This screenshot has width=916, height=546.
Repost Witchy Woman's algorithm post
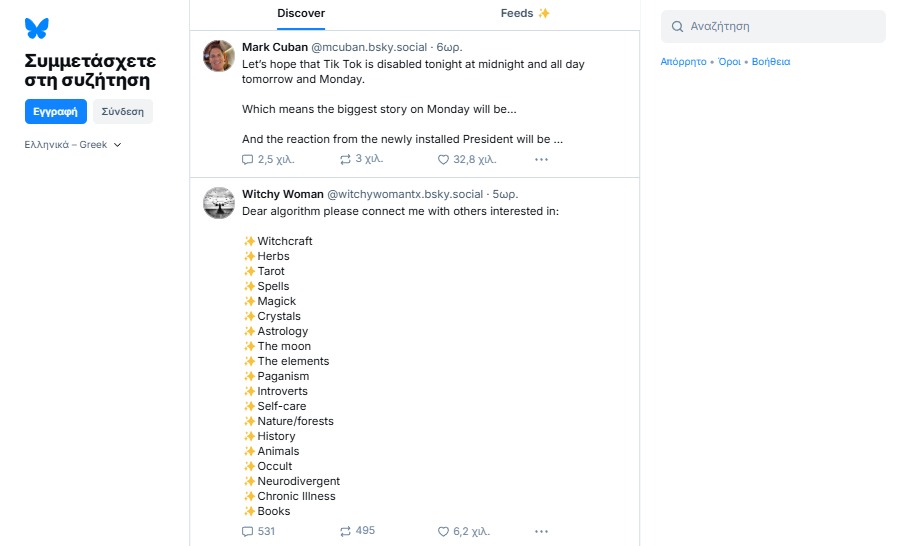[346, 531]
